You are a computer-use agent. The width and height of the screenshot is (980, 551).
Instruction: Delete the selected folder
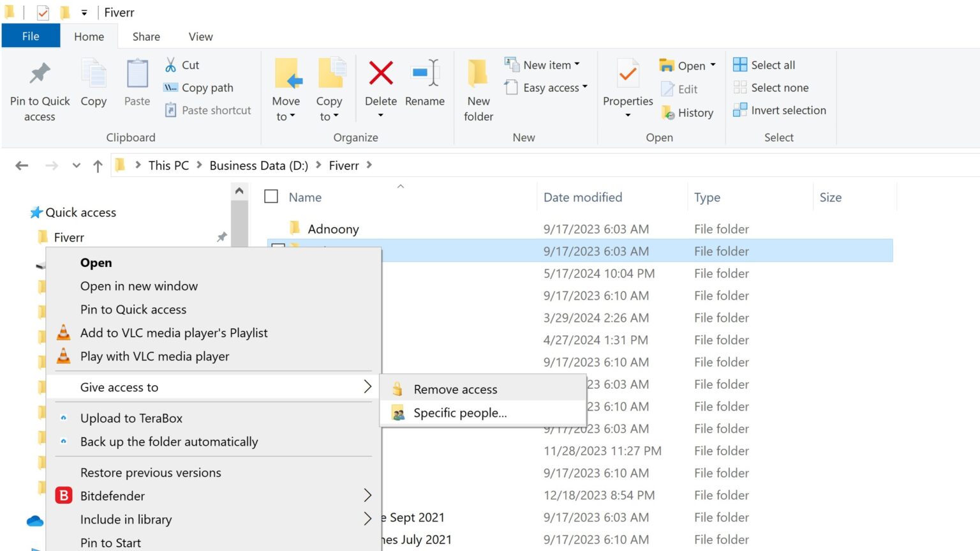(380, 84)
